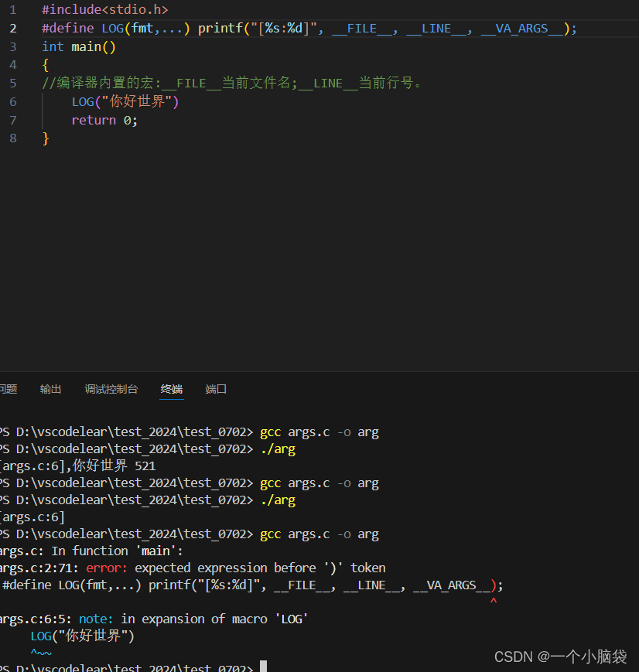Click the #include<stdio.h> line
This screenshot has height=672, width=639.
[105, 9]
